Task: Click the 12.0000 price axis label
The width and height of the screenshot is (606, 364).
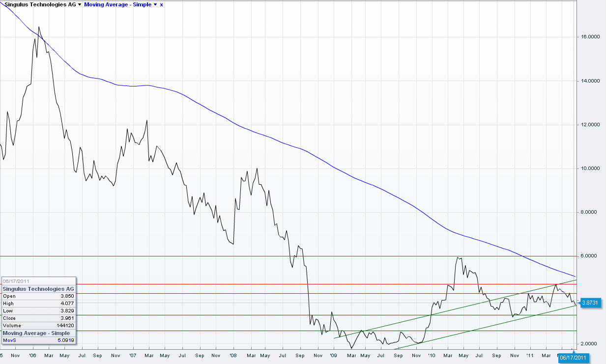Action: pos(590,124)
